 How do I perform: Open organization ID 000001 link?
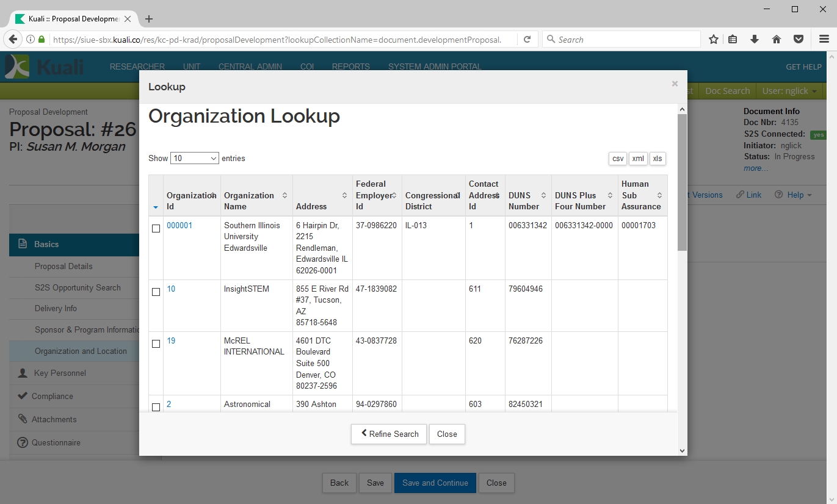(179, 225)
